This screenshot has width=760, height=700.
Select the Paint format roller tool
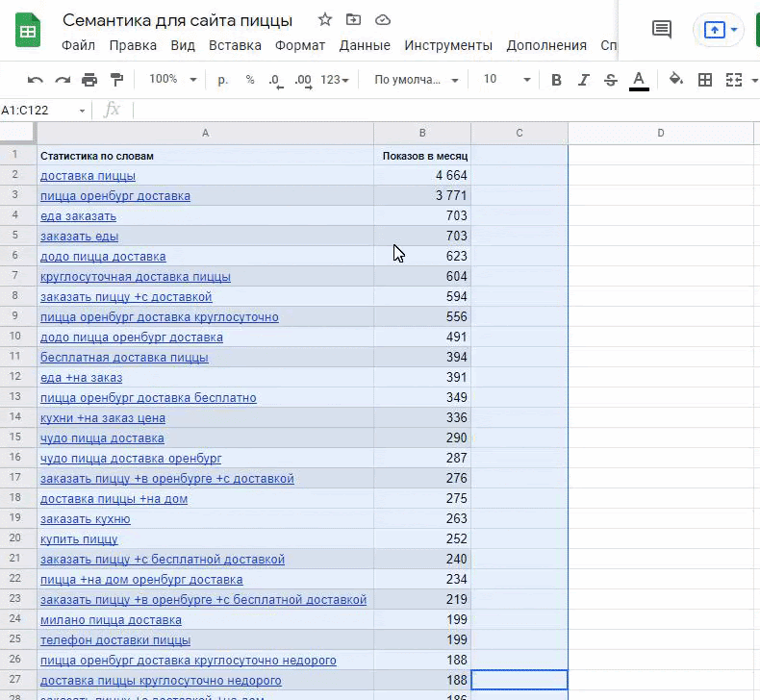116,80
